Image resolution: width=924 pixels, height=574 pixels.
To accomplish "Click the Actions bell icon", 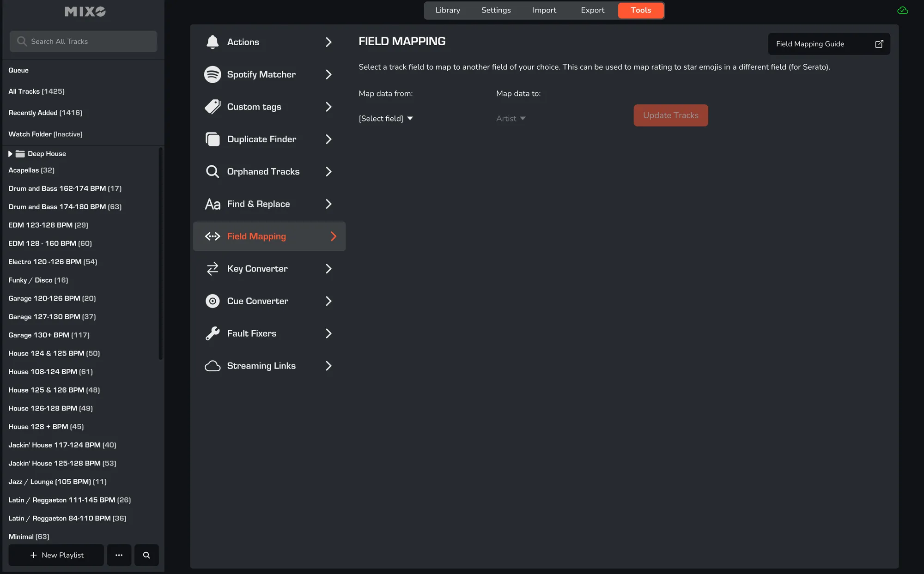I will pos(213,42).
